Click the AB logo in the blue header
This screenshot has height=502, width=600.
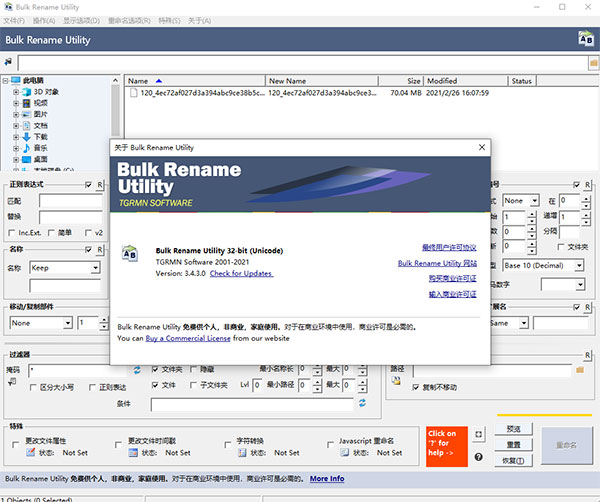tap(586, 39)
